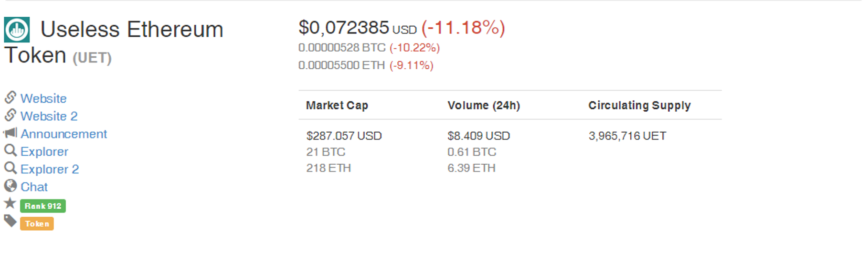868x265 pixels.
Task: Click the chain link icon beside Website 2
Action: tap(11, 115)
